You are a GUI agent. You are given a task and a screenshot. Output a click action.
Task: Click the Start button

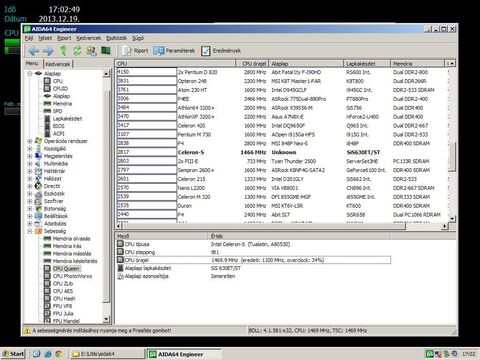tap(13, 354)
